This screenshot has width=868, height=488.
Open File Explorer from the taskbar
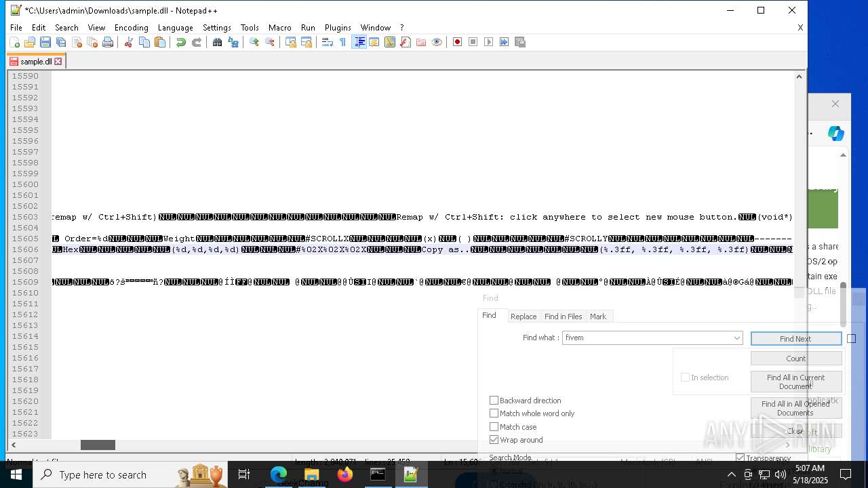pos(312,474)
